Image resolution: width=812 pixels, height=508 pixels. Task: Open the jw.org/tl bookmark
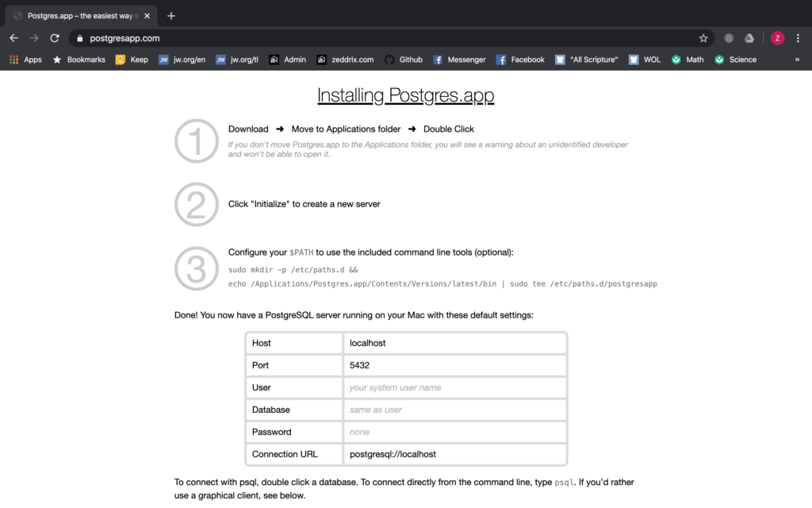tap(237, 60)
